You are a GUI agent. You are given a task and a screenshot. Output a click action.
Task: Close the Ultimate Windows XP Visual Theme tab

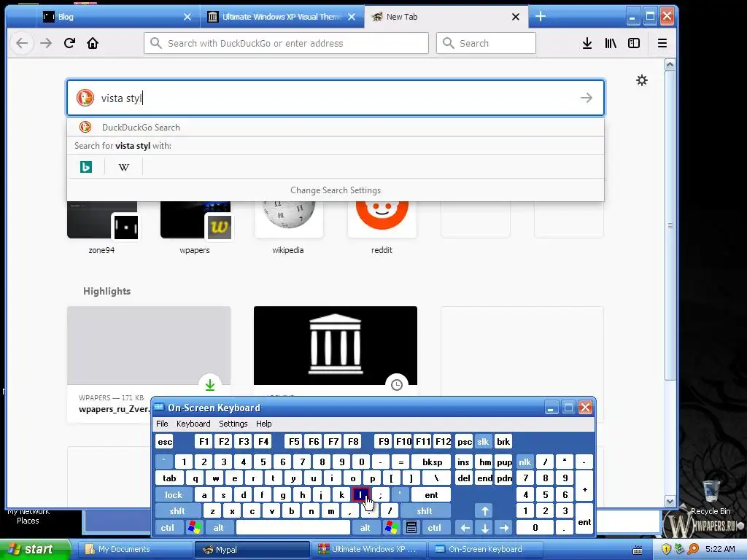click(352, 17)
